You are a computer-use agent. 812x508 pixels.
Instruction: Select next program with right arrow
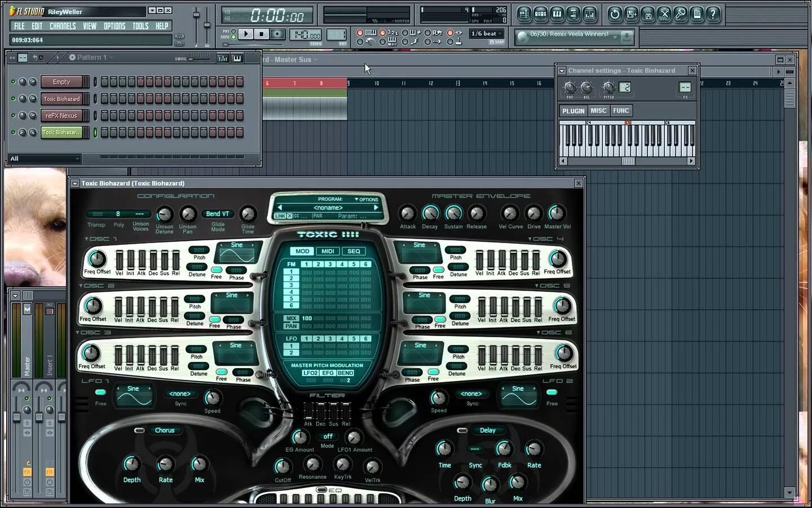point(376,208)
